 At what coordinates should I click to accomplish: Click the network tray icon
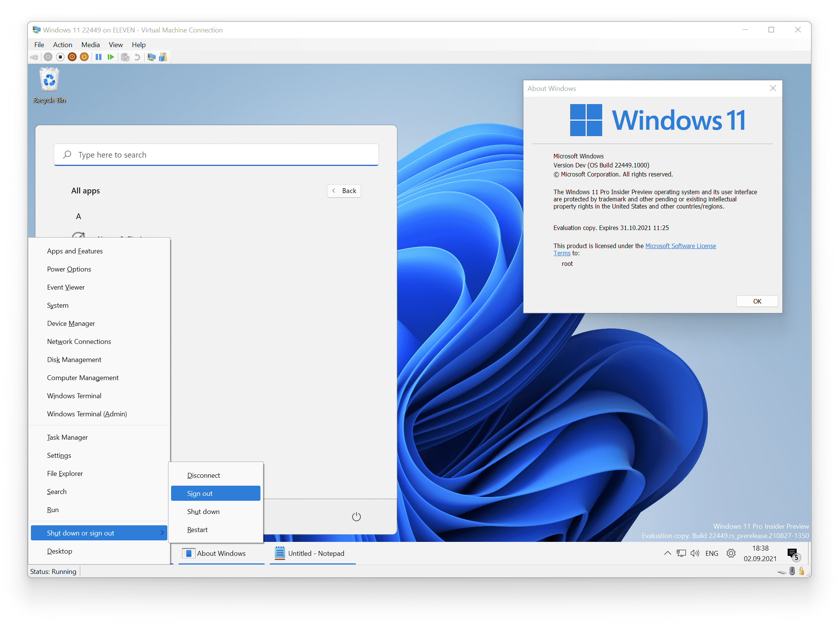681,554
